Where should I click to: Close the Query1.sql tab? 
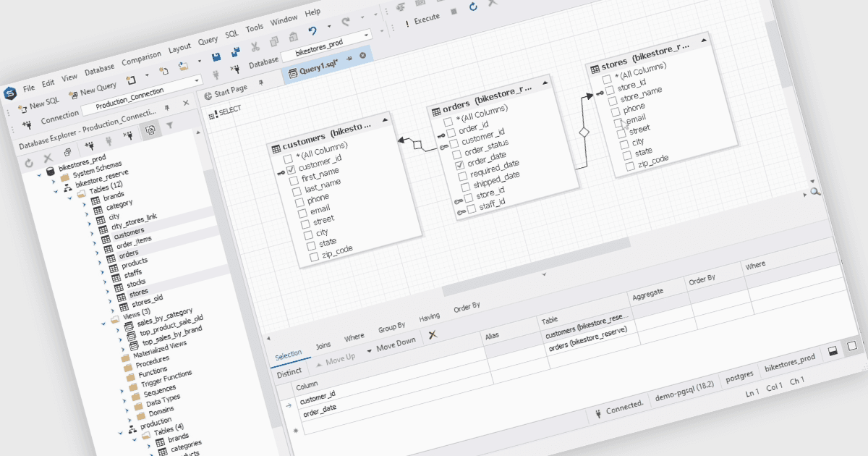click(362, 55)
